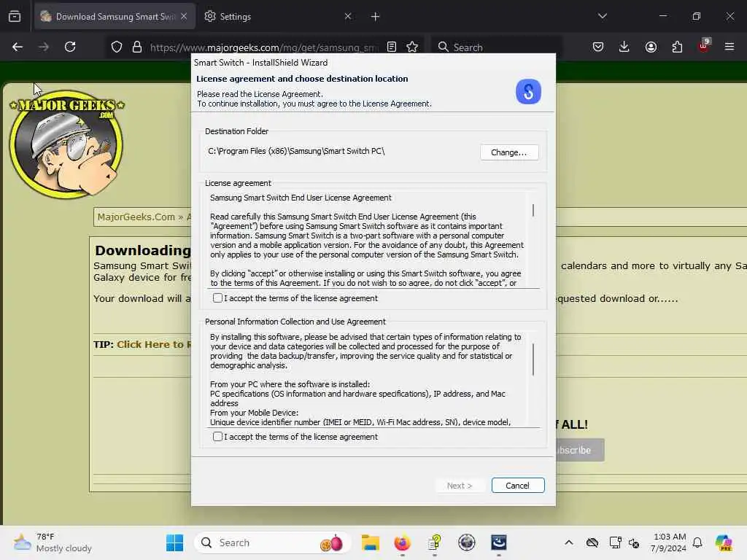Open the network display tray icon
Viewport: 747px width, 560px height.
coord(615,542)
